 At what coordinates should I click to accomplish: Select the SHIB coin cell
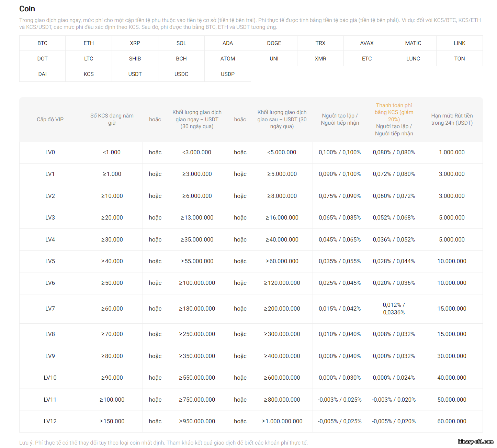coord(135,59)
